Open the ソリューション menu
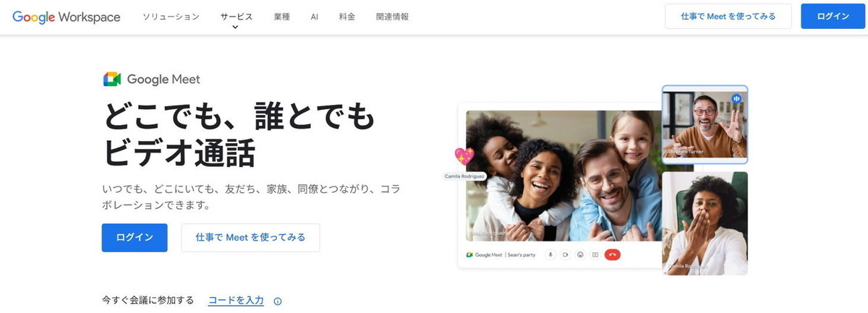The image size is (868, 313). click(171, 17)
